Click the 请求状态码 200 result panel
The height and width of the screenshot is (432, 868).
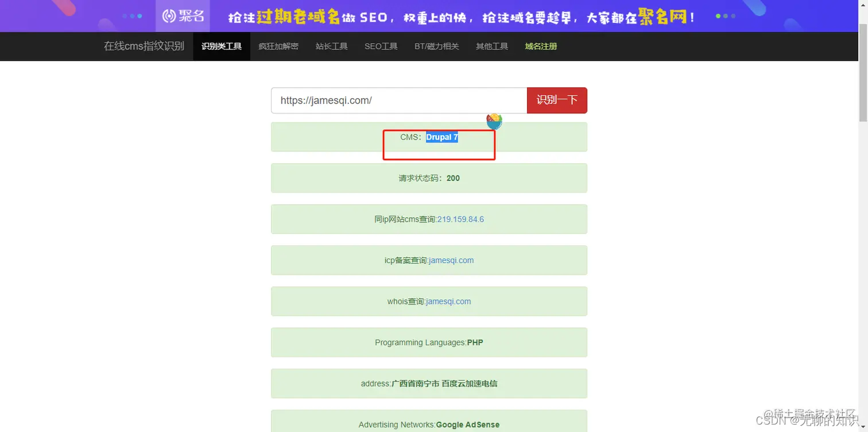[x=428, y=178]
